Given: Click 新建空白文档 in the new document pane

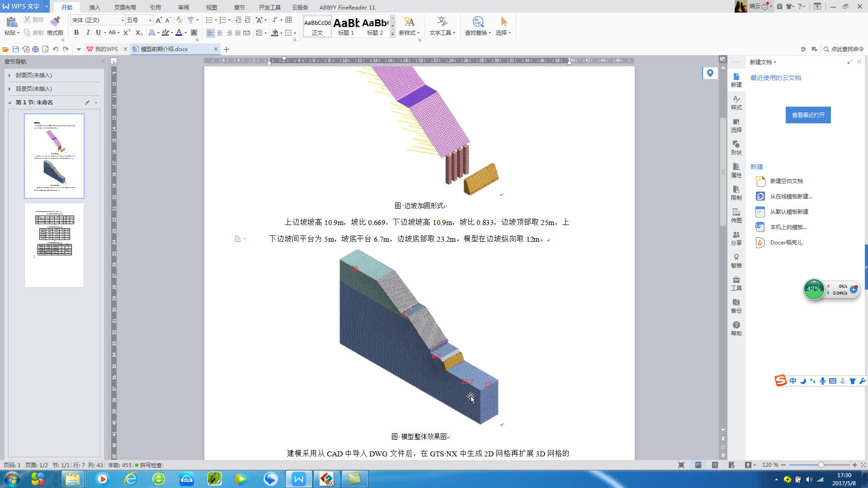Looking at the screenshot, I should coord(786,181).
